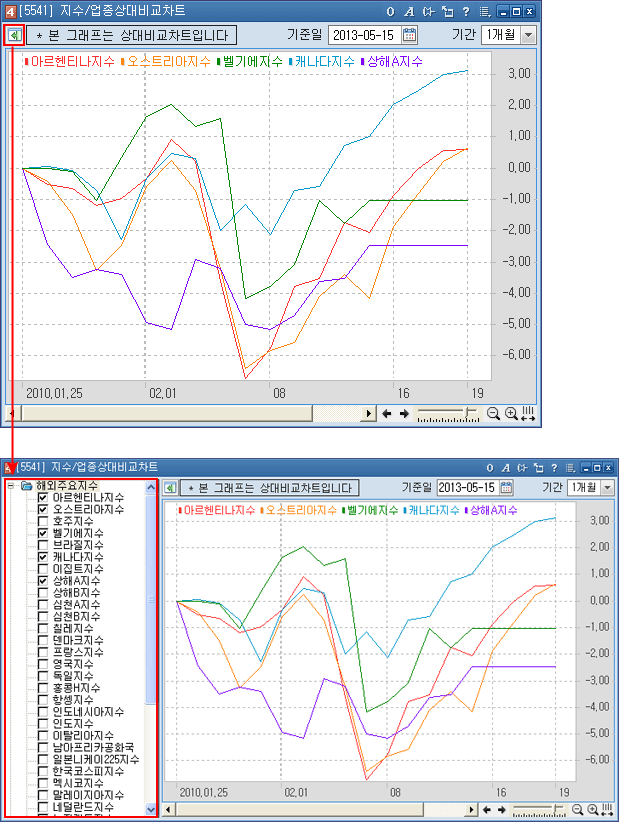
Task: Select 벨기에지수 legend label in the lower chart
Action: click(371, 510)
